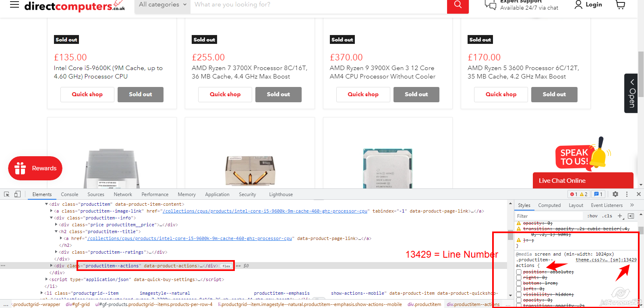644x308 pixels.
Task: Collapse the productitem--info div node
Action: click(52, 218)
